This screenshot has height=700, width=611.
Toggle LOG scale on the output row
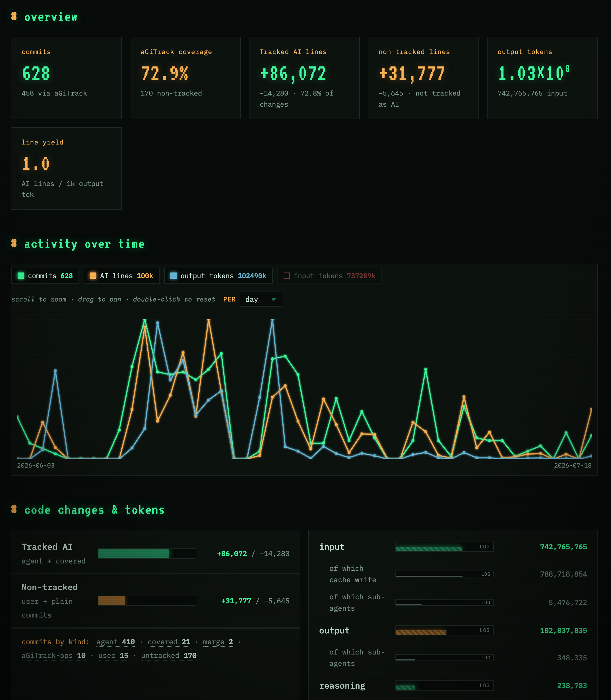(484, 630)
